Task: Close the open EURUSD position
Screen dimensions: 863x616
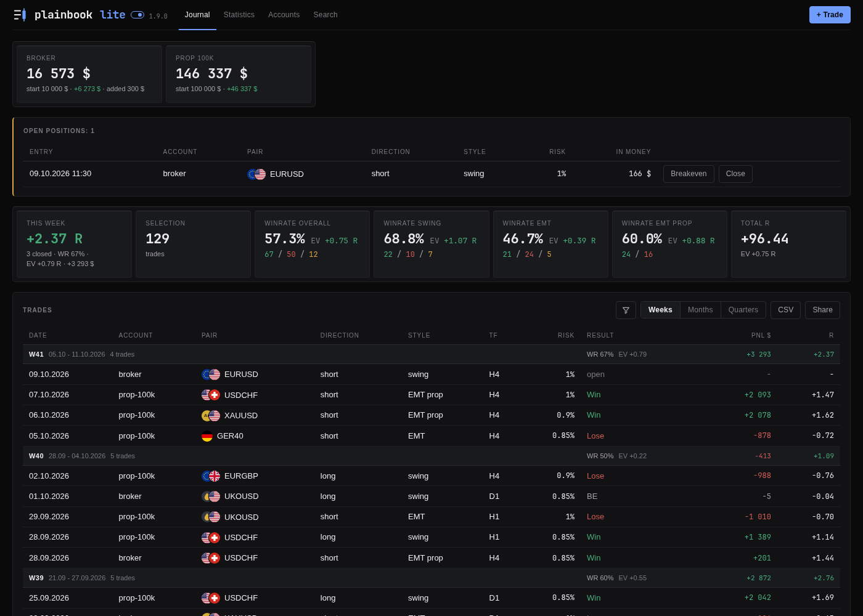Action: [x=735, y=174]
